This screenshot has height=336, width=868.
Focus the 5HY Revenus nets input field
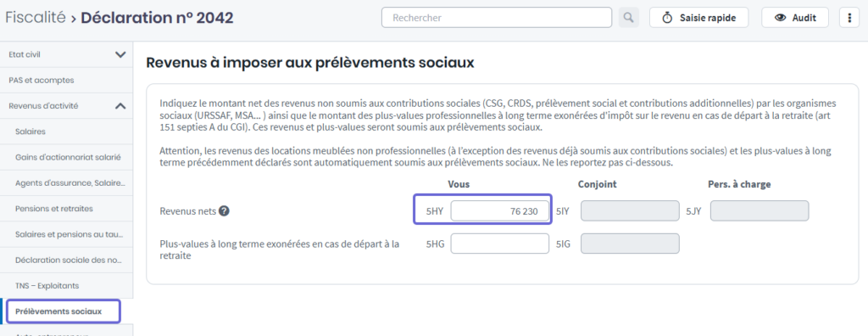(x=500, y=211)
